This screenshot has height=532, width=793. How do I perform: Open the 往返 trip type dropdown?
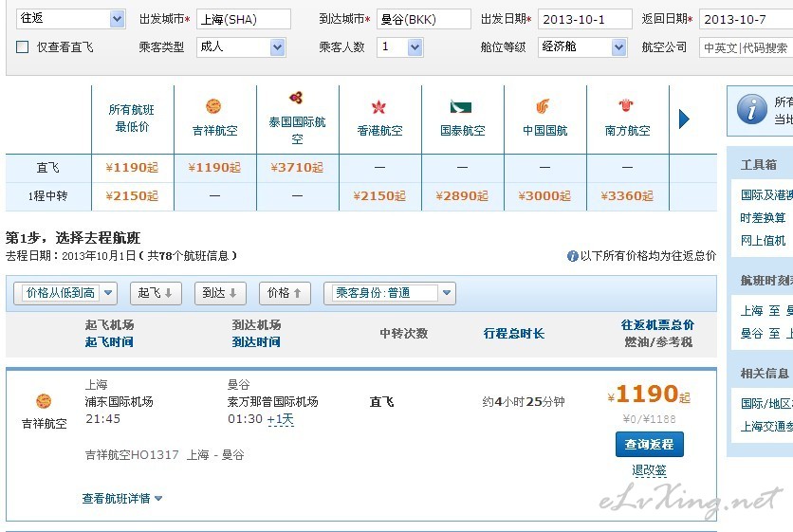coord(117,19)
